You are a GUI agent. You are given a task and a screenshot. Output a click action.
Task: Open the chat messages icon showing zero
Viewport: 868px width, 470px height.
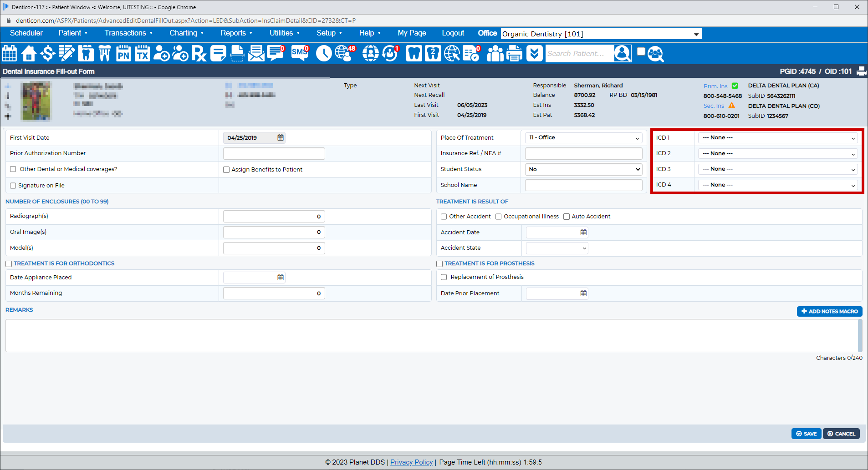tap(275, 53)
